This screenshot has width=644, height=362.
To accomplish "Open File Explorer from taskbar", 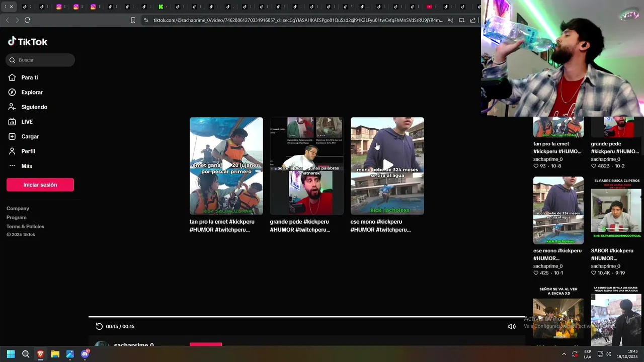I will point(55,354).
